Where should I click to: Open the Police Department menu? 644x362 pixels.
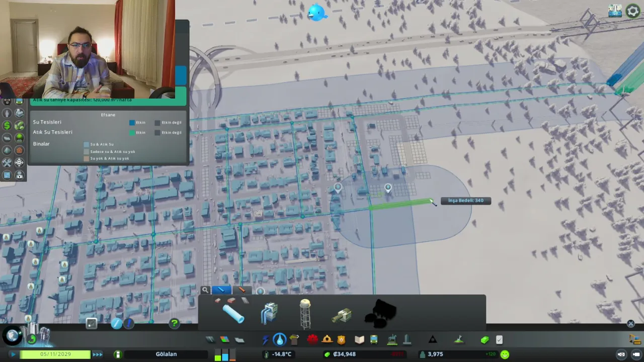point(342,339)
